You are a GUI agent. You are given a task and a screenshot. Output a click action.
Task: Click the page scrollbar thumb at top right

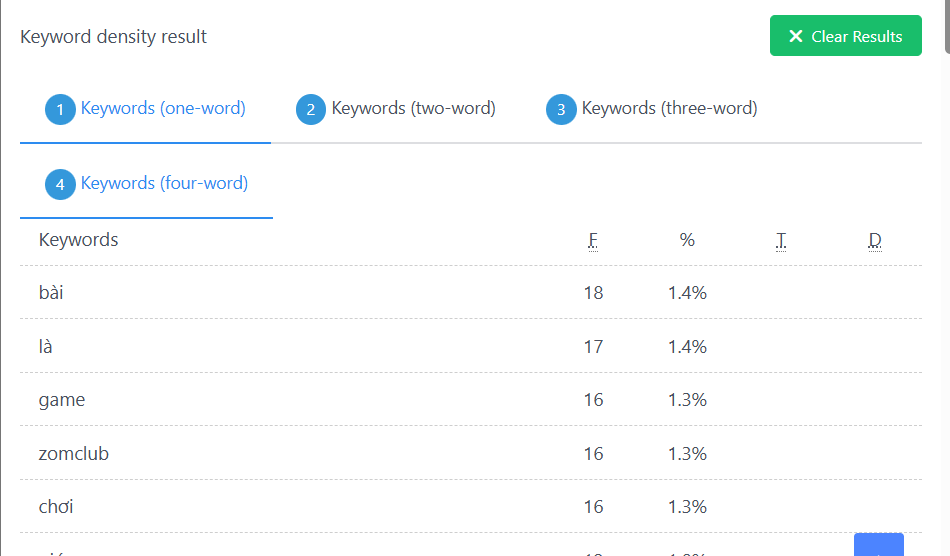[947, 27]
